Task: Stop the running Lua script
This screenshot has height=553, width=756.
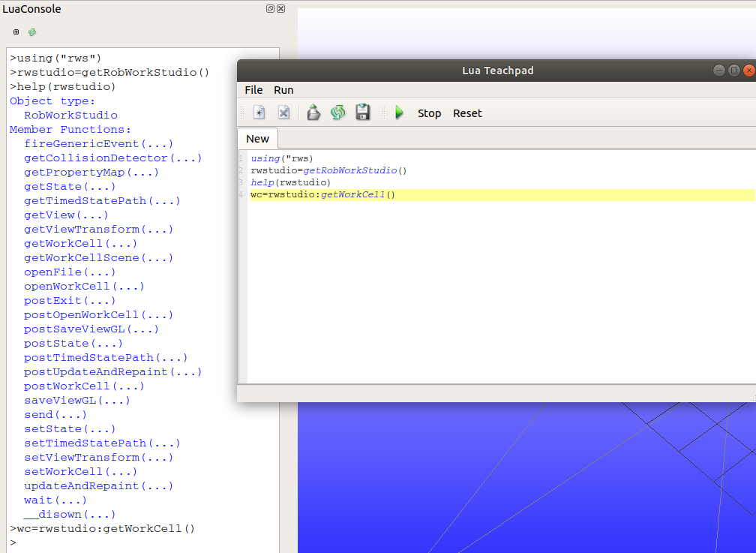Action: tap(429, 113)
